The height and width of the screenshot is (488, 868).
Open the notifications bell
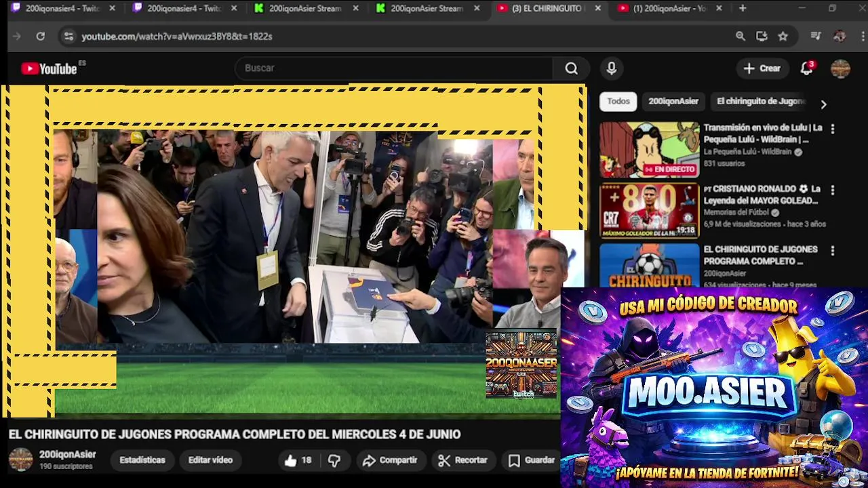coord(806,68)
